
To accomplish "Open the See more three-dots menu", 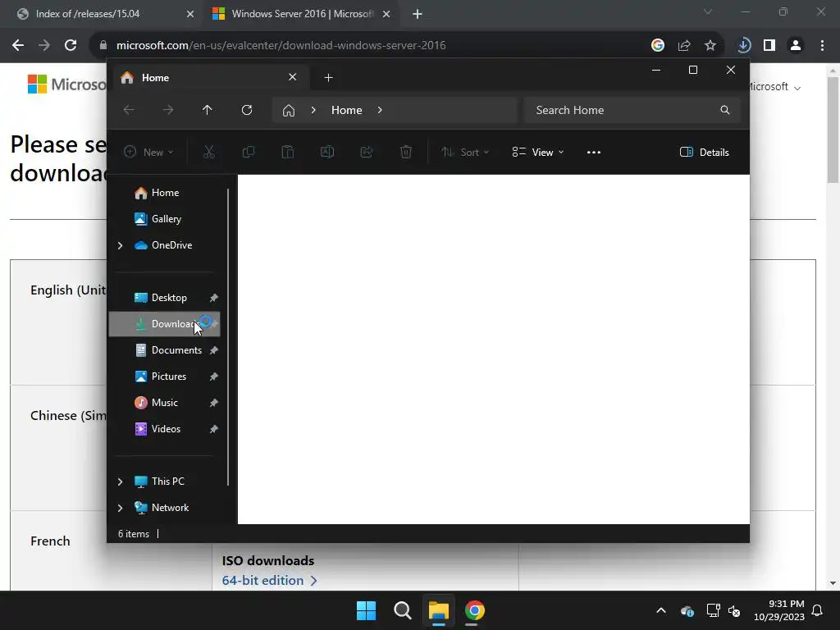I will coord(594,152).
